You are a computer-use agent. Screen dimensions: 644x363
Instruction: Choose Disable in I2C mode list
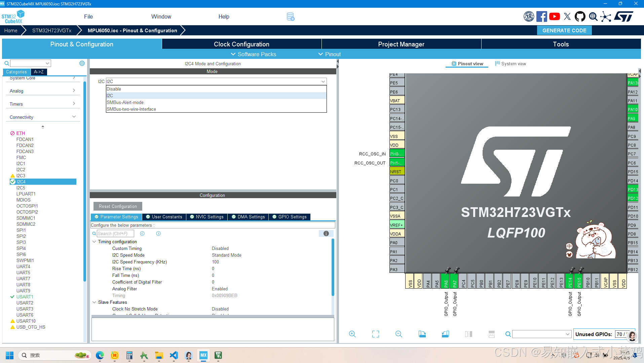point(216,89)
